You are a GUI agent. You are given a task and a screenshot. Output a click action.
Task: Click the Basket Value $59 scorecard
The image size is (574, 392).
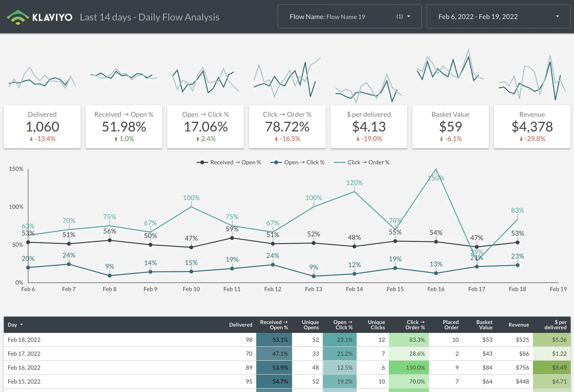point(450,127)
